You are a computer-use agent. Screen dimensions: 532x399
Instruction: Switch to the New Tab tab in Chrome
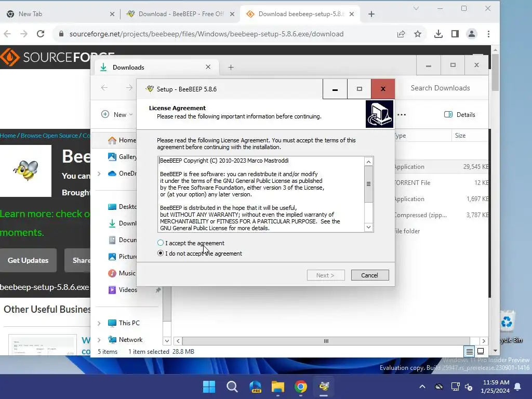(59, 14)
